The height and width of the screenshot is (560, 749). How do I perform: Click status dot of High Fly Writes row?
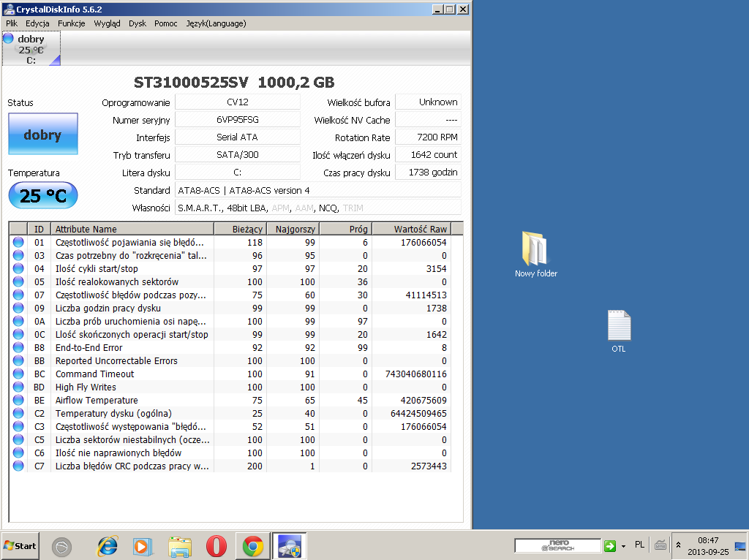tap(18, 387)
